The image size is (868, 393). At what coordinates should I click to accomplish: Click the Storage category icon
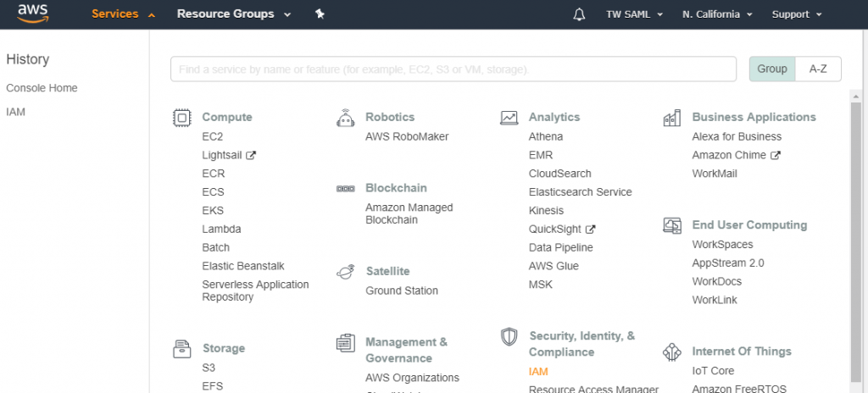pos(181,349)
